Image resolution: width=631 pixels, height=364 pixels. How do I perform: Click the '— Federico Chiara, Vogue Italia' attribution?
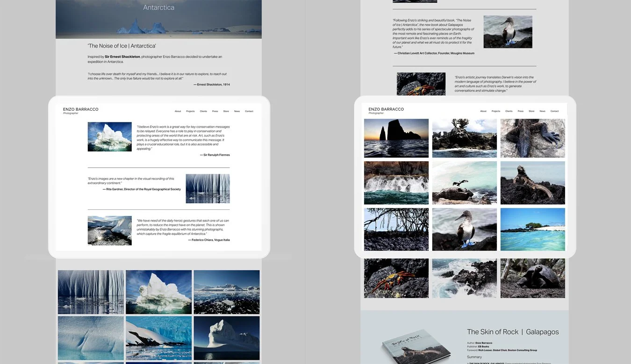point(209,240)
